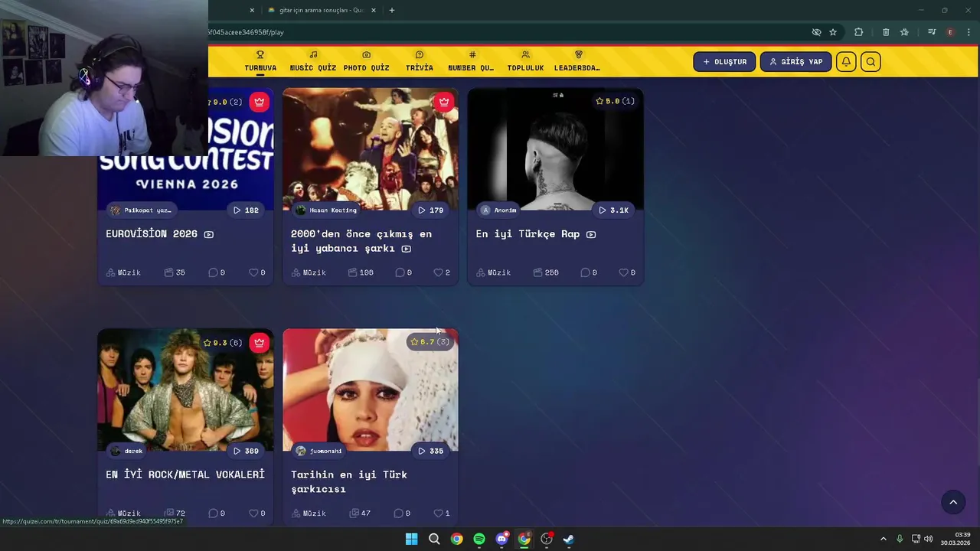980x551 pixels.
Task: Click the concert crowd thumbnail of 2000'den quiz
Action: (371, 149)
